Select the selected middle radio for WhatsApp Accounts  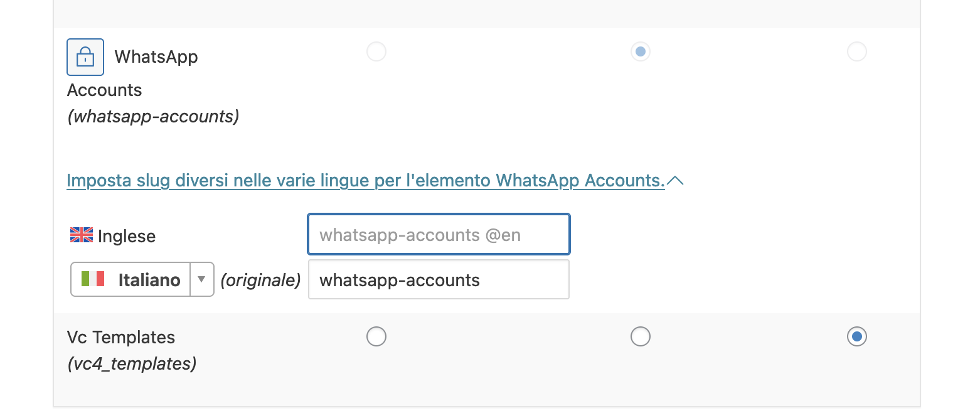[641, 51]
